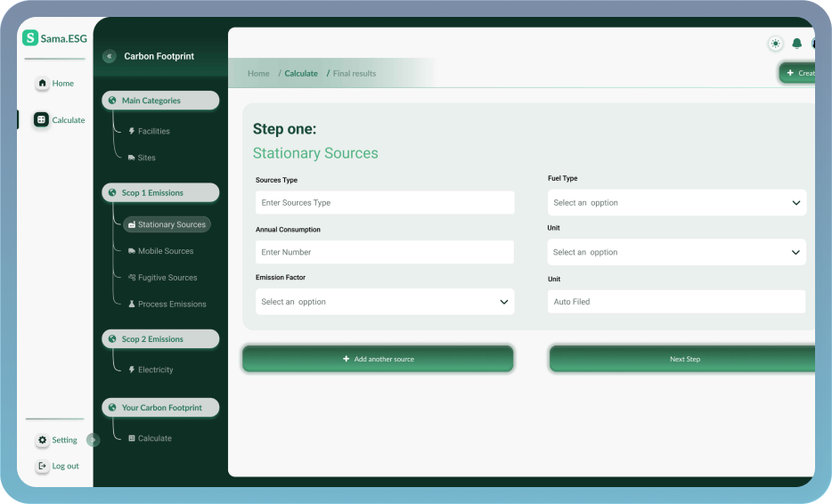
Task: Open the Fuel Type dropdown
Action: (x=676, y=203)
